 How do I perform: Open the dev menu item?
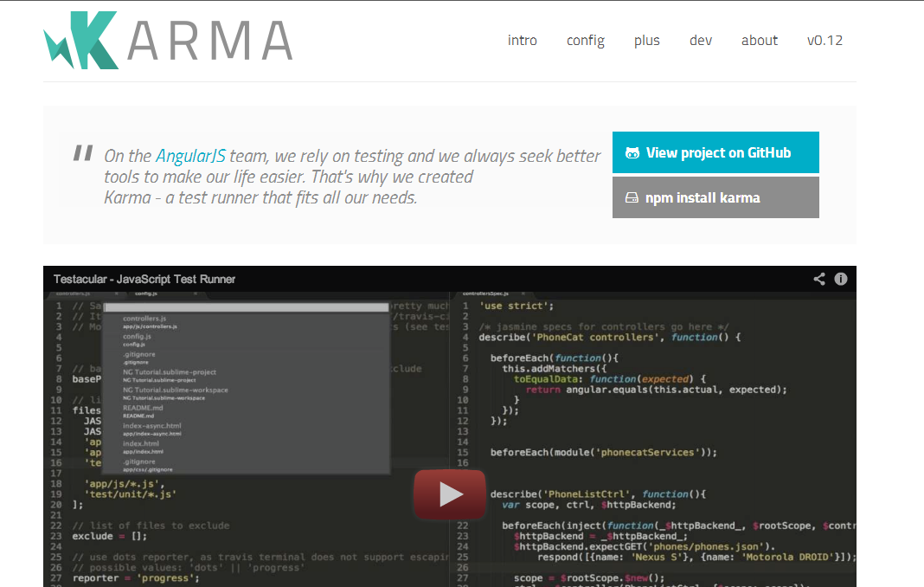[701, 41]
